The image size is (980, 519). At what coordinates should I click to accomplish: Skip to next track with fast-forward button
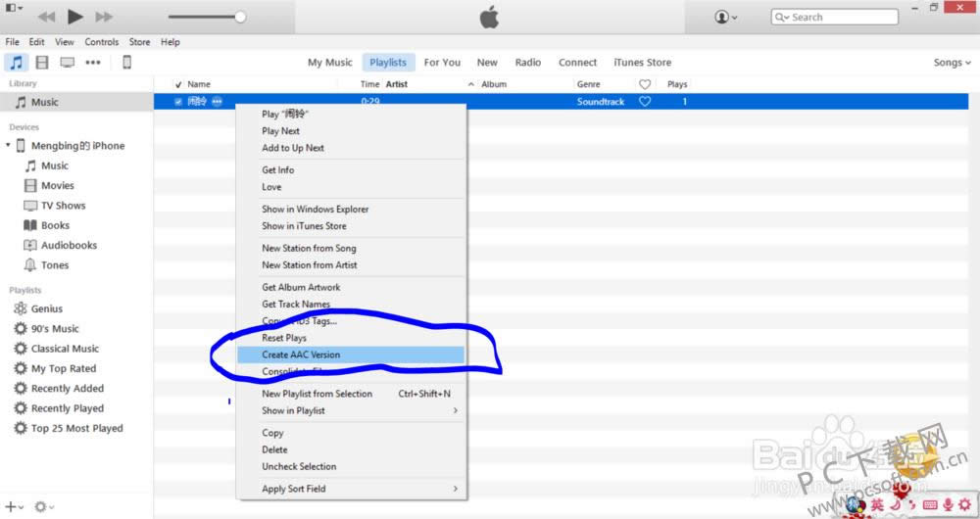[104, 17]
